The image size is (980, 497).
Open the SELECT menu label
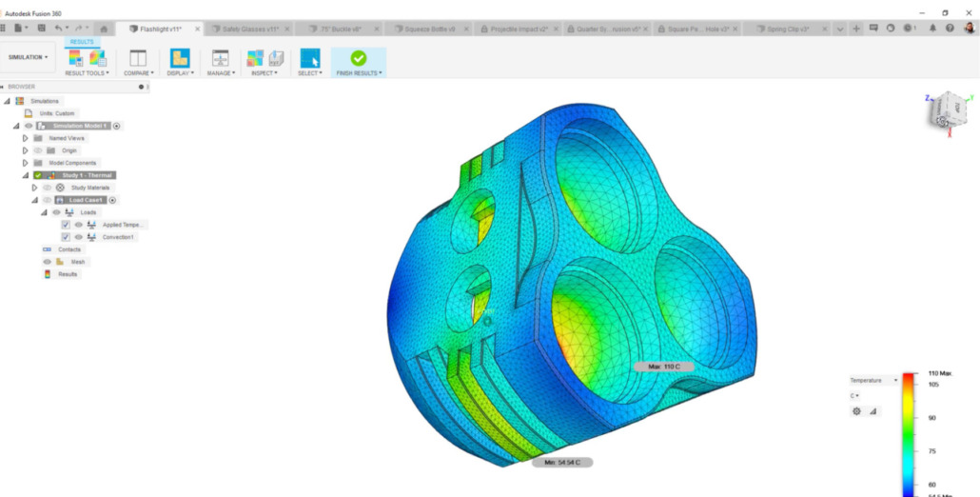pos(310,73)
